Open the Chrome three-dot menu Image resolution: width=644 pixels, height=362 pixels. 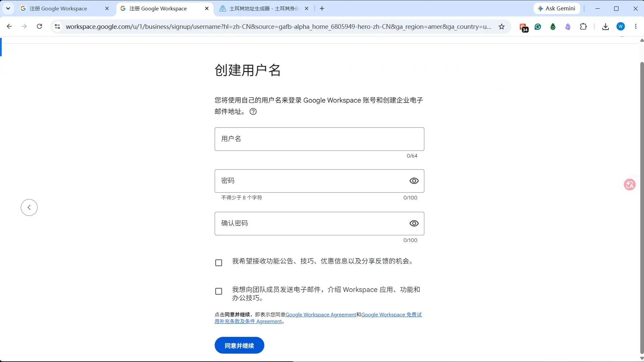pyautogui.click(x=636, y=26)
